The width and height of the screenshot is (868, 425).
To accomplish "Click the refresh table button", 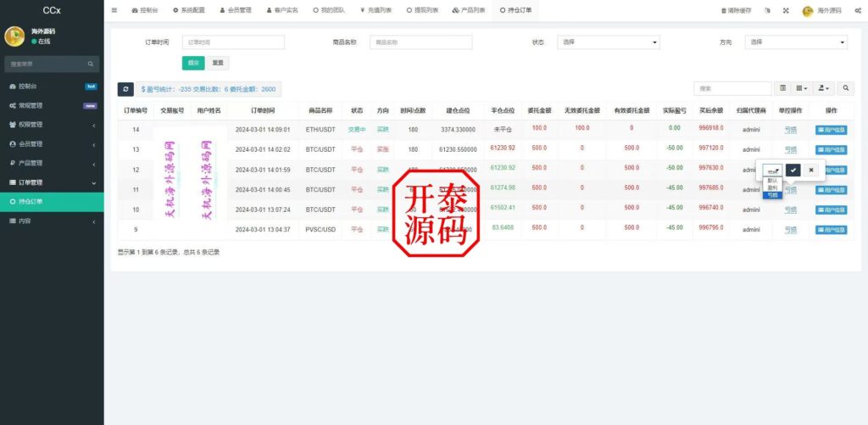I will [125, 89].
